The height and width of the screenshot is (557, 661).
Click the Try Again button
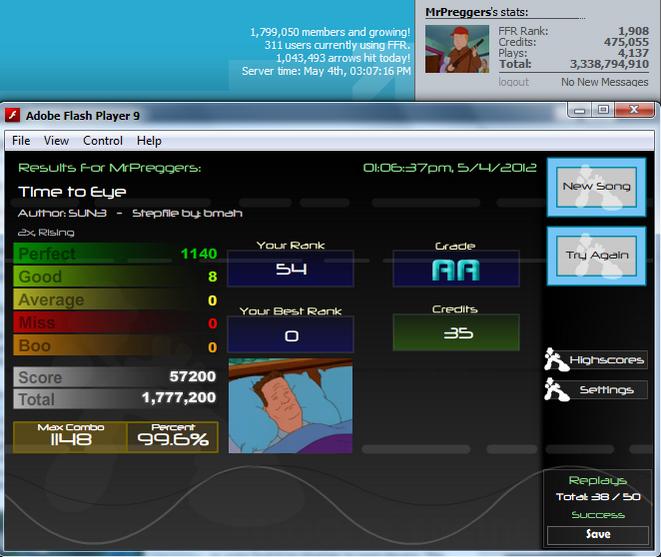[597, 256]
